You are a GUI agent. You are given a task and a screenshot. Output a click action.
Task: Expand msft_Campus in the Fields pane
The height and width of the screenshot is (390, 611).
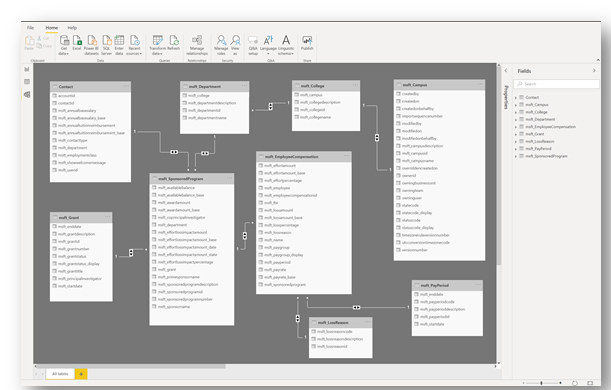pyautogui.click(x=516, y=105)
